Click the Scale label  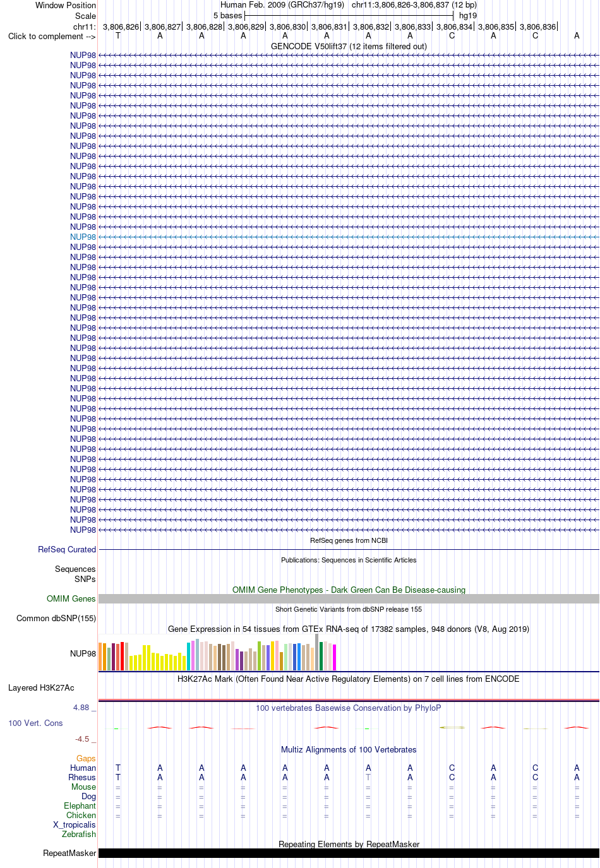[86, 16]
